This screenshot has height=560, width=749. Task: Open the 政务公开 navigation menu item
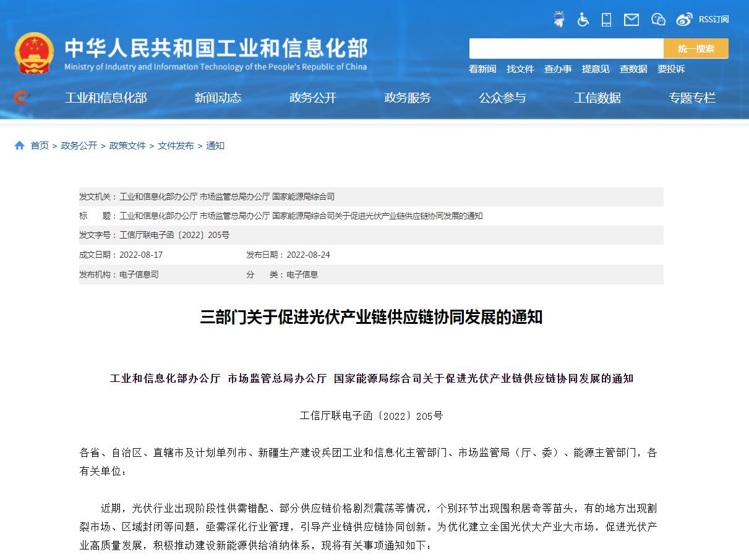coord(313,98)
